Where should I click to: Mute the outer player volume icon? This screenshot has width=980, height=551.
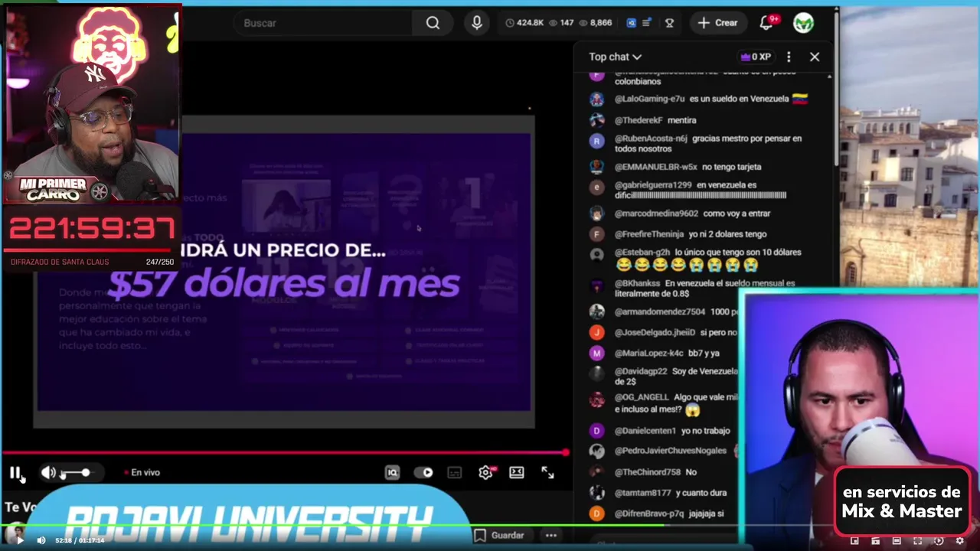pos(41,540)
